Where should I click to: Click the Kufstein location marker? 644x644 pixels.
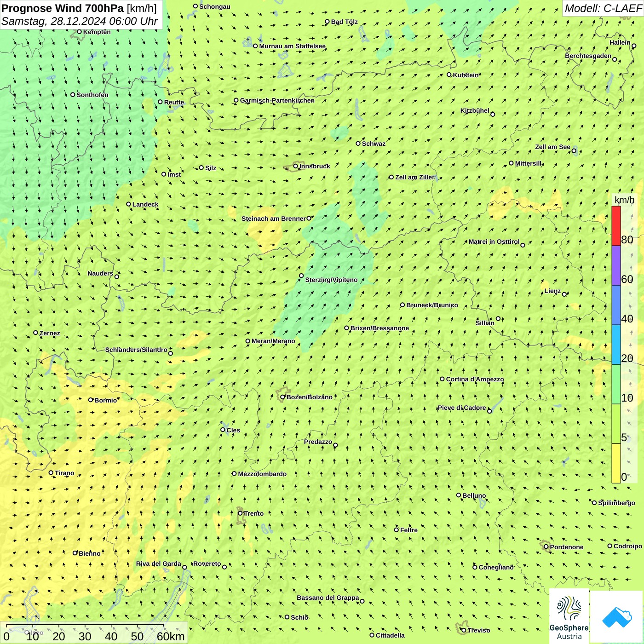tap(449, 75)
